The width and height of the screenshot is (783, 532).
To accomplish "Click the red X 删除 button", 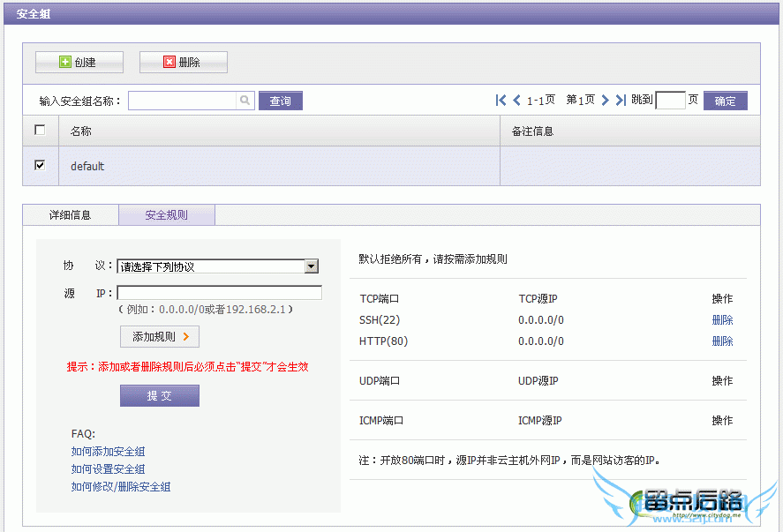I will (183, 63).
